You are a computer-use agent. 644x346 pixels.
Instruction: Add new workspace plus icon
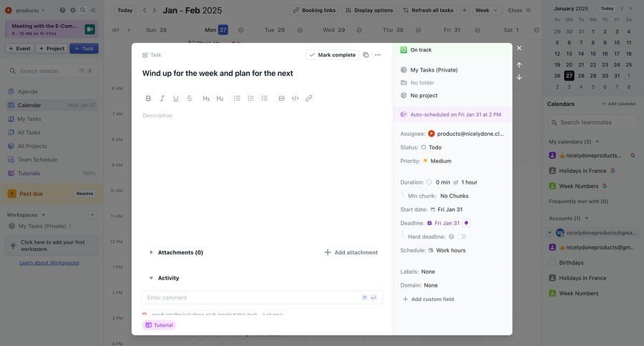[x=92, y=214]
